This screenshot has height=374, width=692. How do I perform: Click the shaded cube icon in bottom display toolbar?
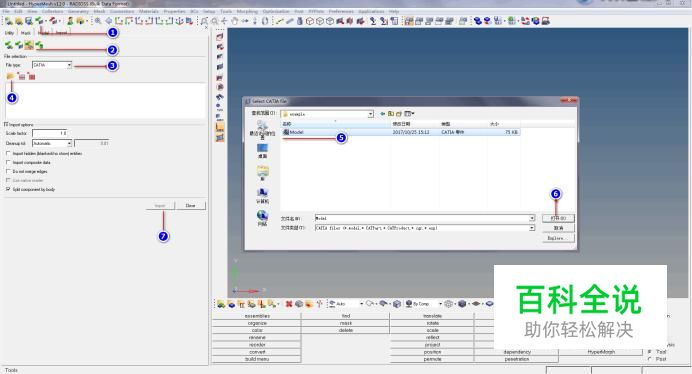(x=462, y=304)
